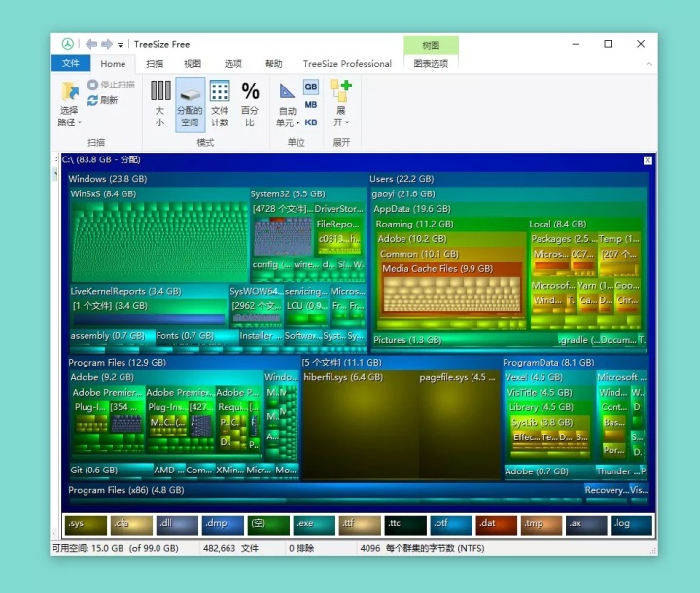This screenshot has width=700, height=593.
Task: Open 自动单元 auto unit dropdown
Action: click(288, 105)
